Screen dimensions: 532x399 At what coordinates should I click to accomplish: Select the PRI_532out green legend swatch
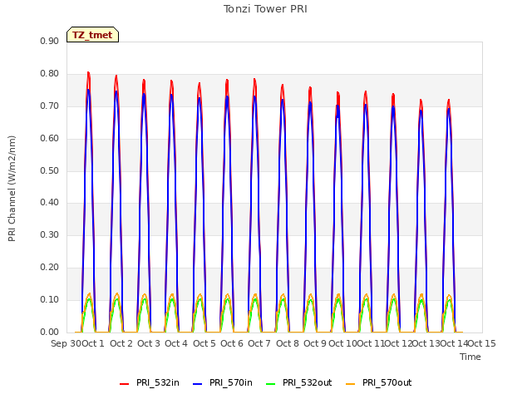point(271,383)
